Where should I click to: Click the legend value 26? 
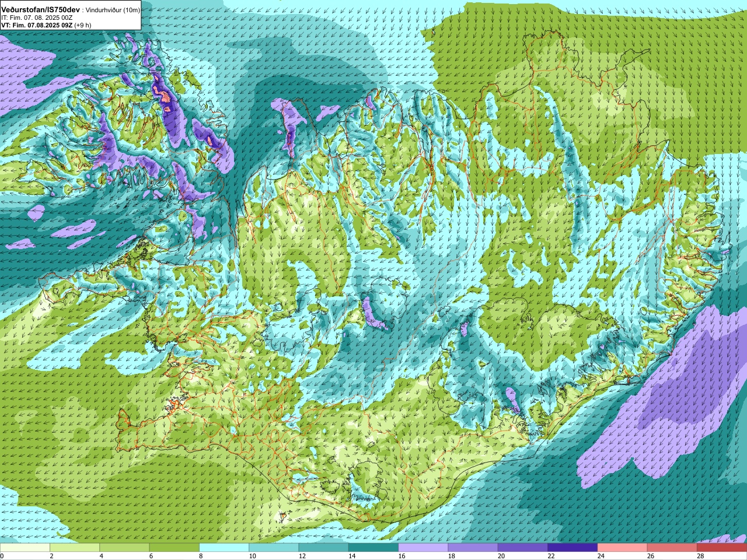[651, 556]
